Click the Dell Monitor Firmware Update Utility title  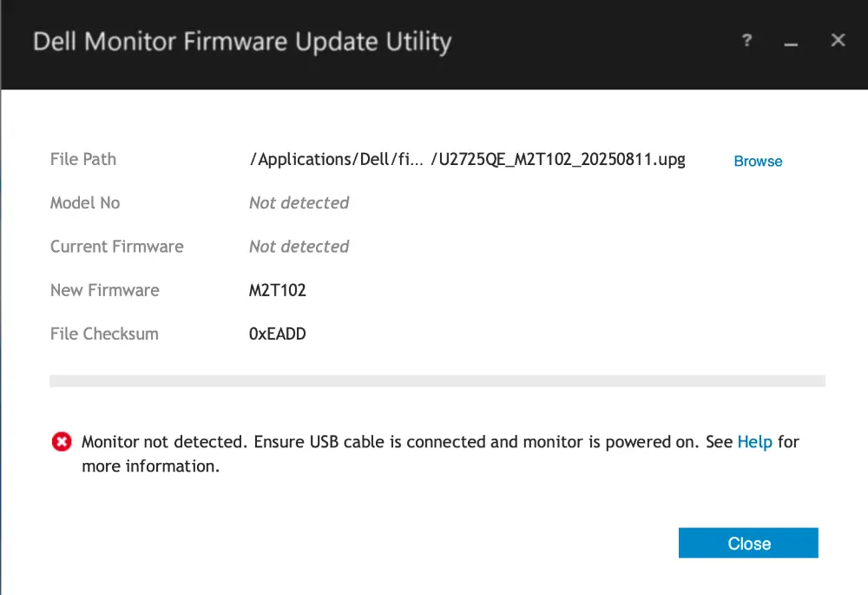(242, 42)
